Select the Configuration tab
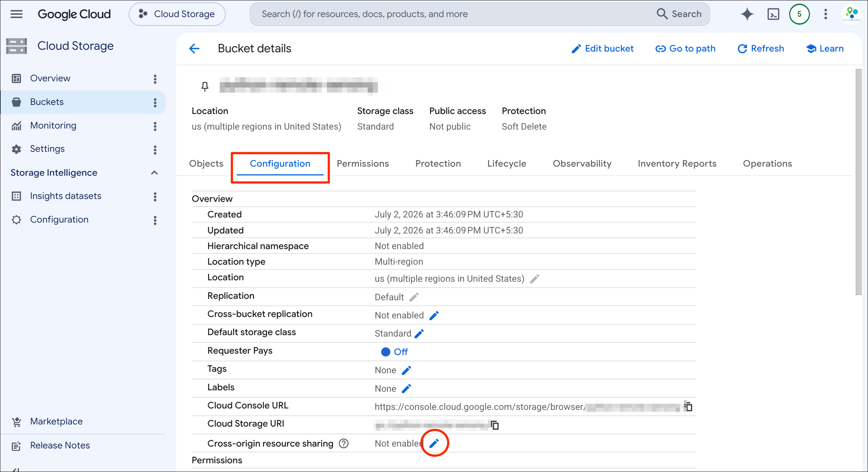Image resolution: width=868 pixels, height=472 pixels. (280, 164)
